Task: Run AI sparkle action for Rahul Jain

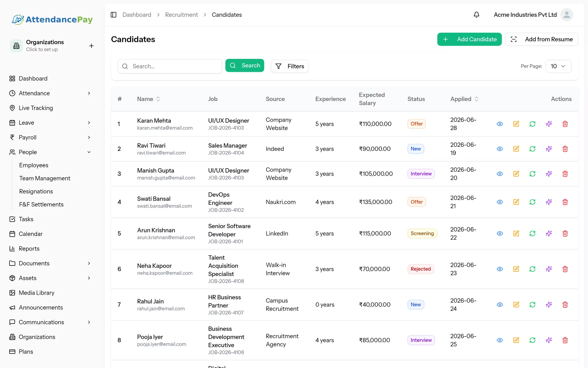Action: click(x=549, y=305)
